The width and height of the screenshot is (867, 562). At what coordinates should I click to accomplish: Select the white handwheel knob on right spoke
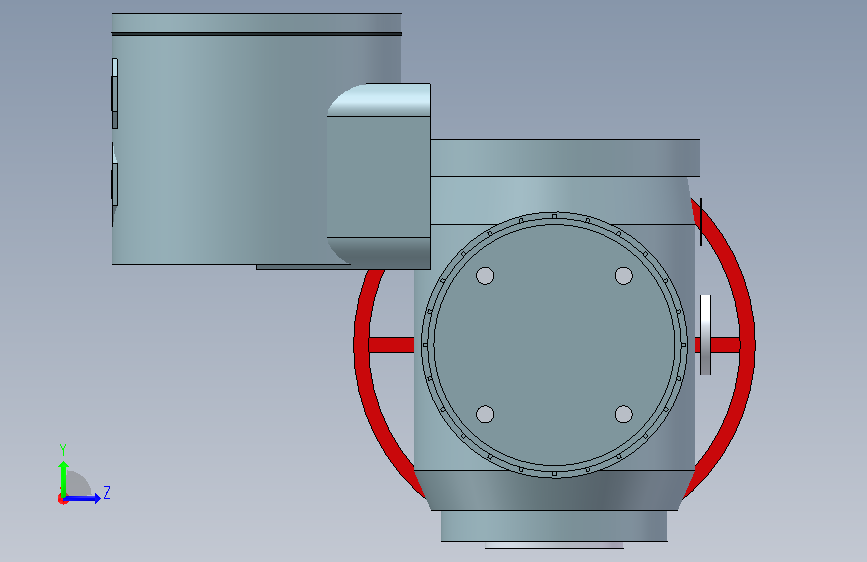point(706,335)
